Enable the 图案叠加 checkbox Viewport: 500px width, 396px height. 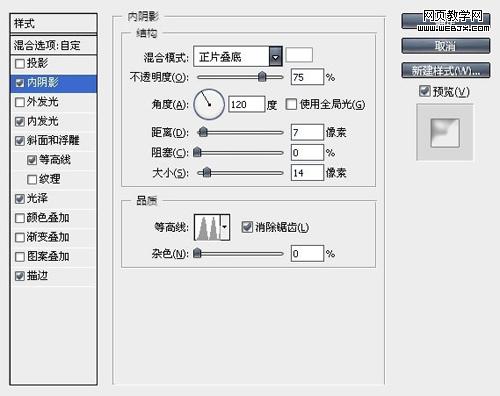[20, 257]
